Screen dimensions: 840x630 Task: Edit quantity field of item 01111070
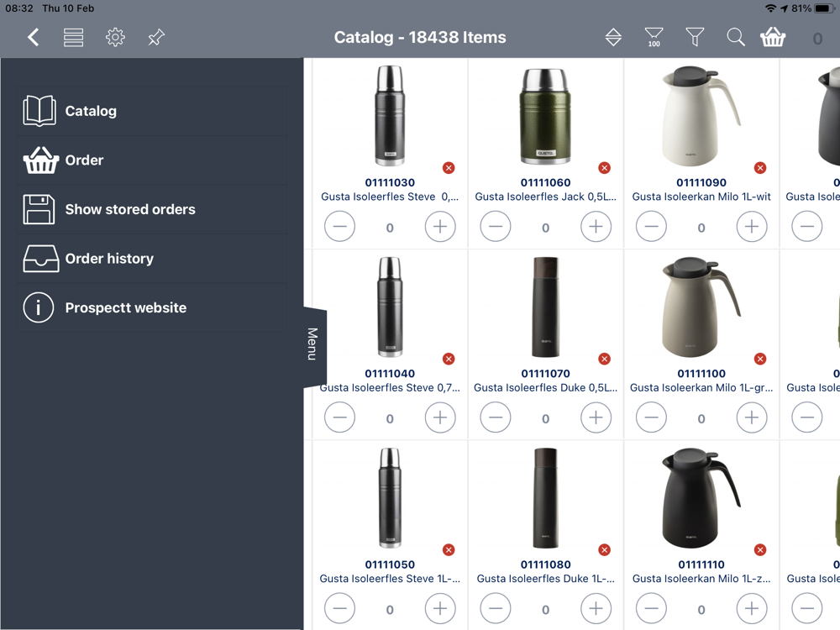pyautogui.click(x=545, y=418)
